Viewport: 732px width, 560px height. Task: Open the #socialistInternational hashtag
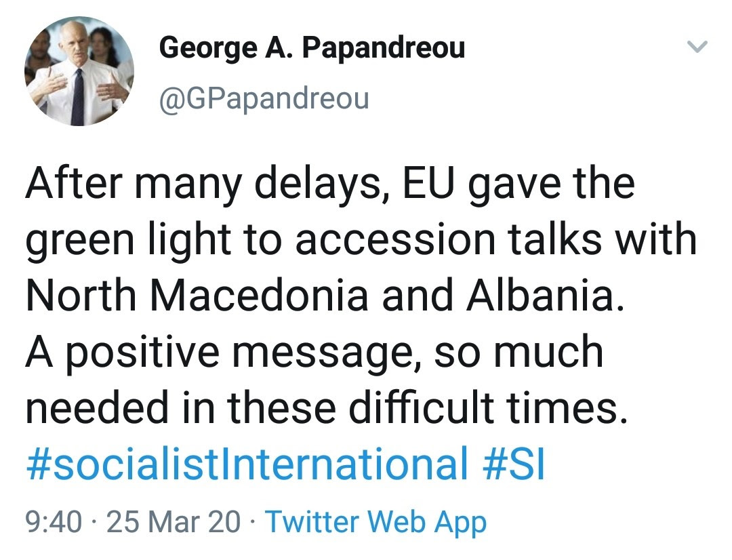[247, 462]
